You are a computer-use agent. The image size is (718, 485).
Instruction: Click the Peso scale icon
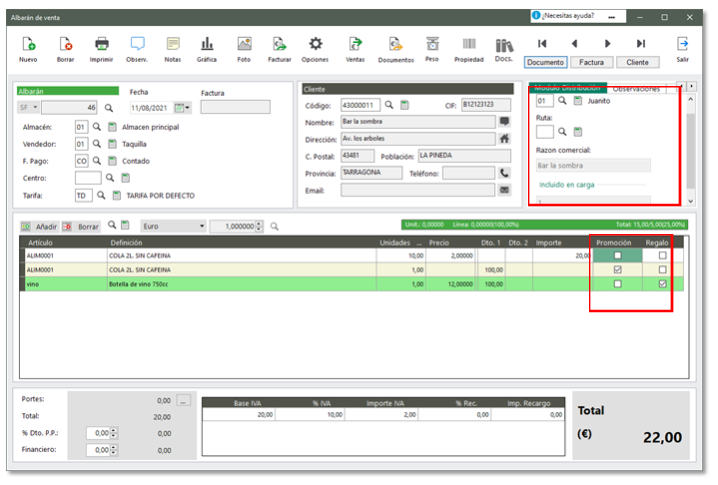pos(432,44)
